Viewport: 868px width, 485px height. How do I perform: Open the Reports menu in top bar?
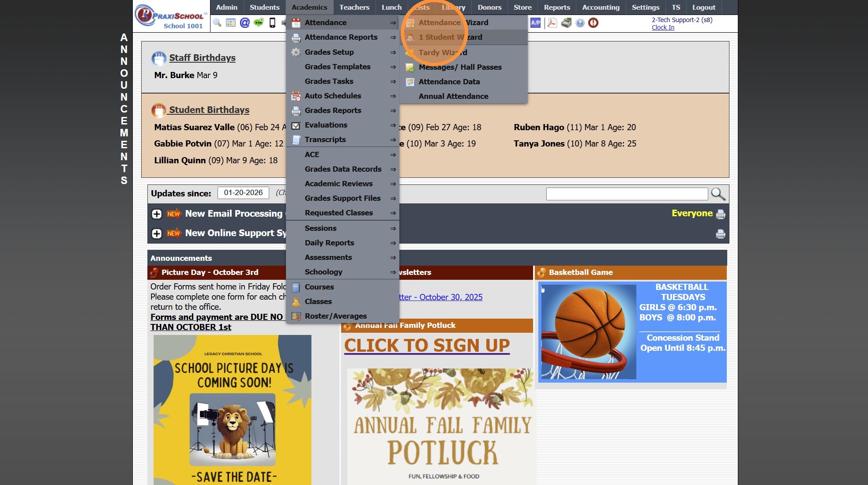[556, 7]
